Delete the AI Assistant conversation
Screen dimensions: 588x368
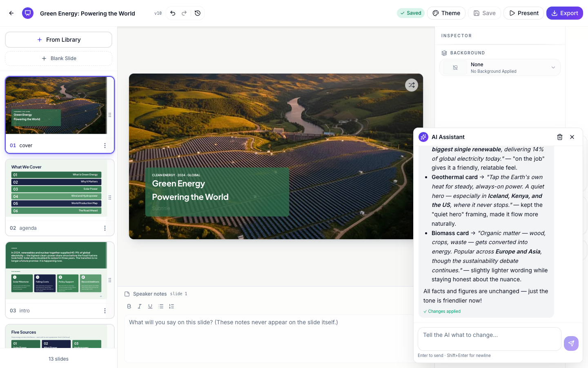point(560,137)
